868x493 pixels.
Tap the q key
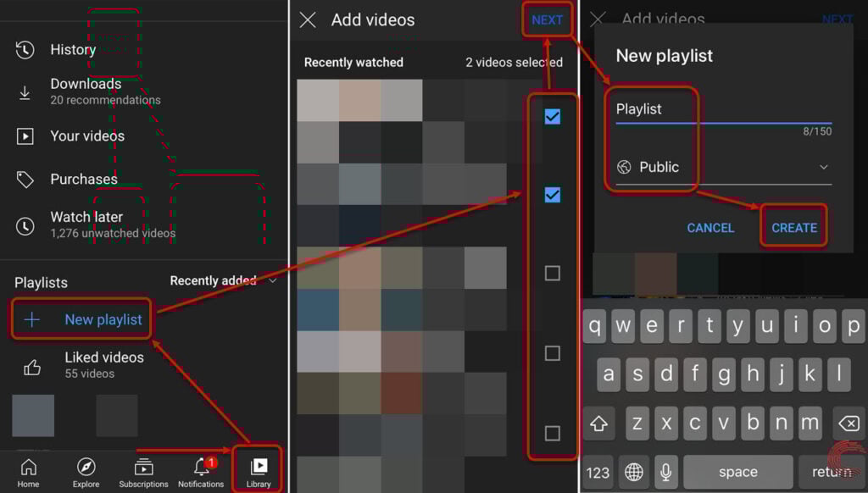click(594, 326)
